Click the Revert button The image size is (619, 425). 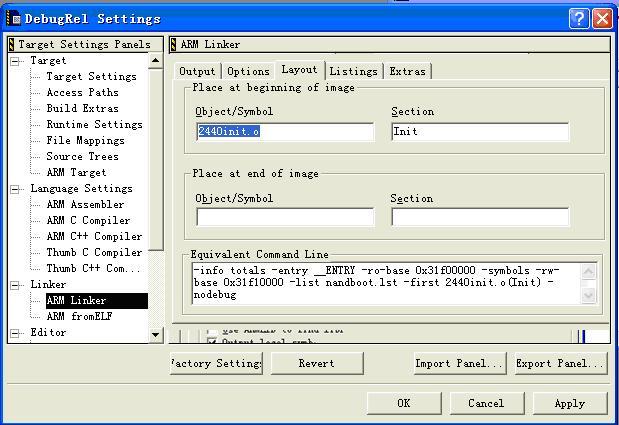click(x=317, y=363)
